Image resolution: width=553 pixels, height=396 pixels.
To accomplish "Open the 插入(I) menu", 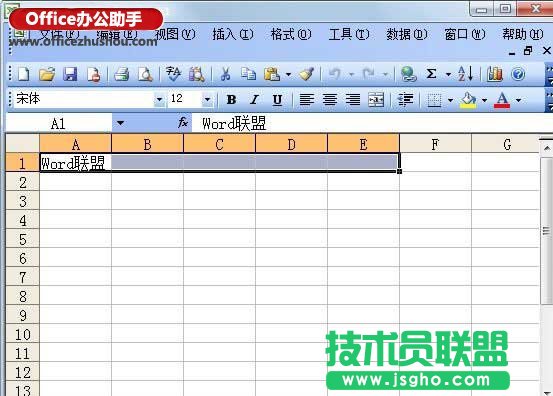I will (x=233, y=34).
